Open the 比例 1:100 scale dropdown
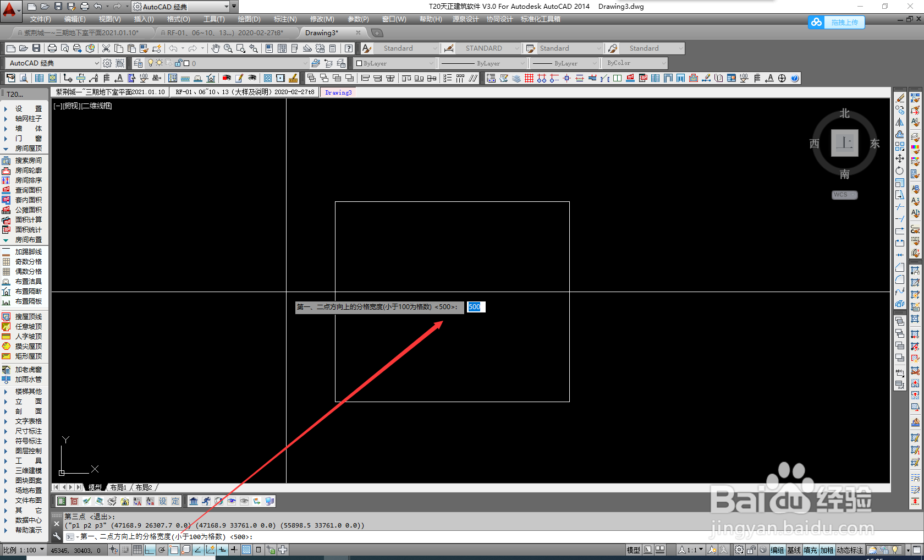924x560 pixels. coord(23,550)
